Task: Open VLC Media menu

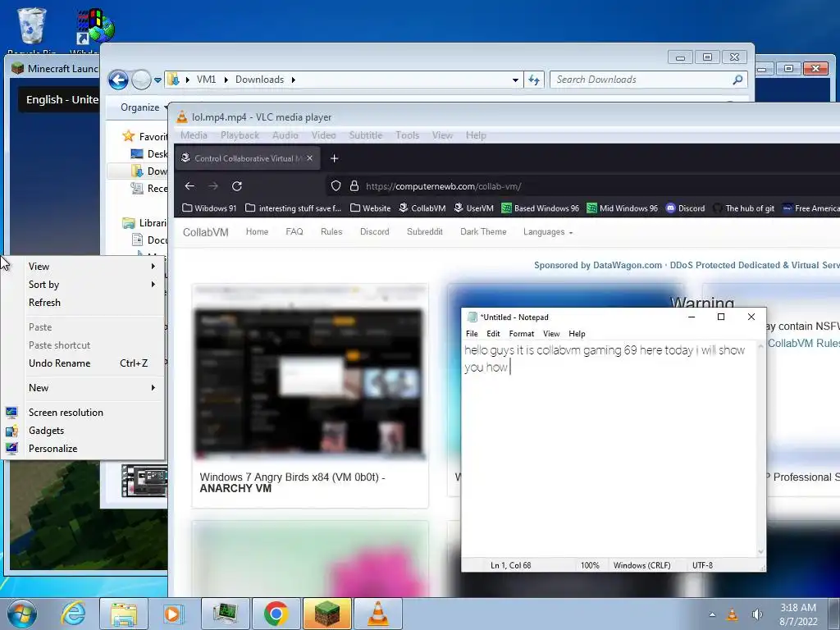Action: pyautogui.click(x=194, y=135)
